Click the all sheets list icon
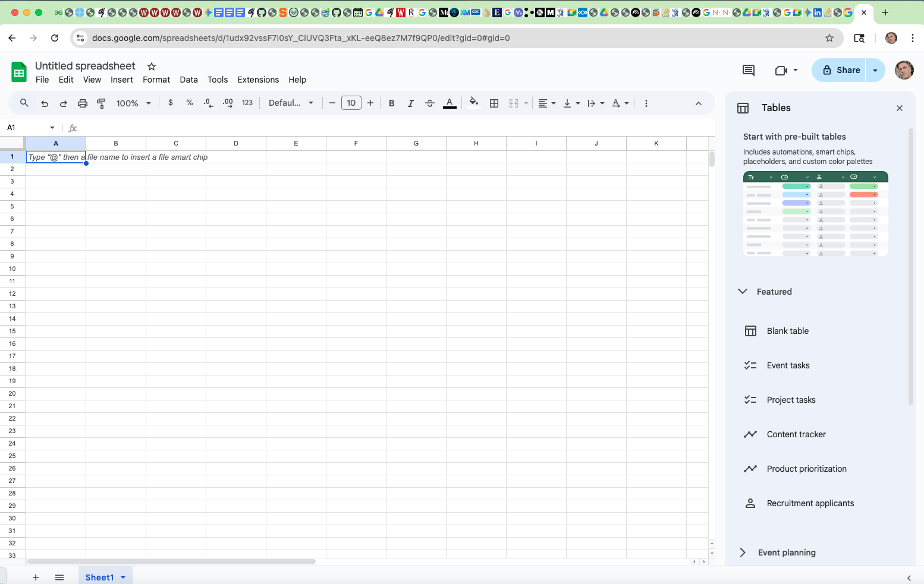The image size is (924, 584). tap(59, 577)
